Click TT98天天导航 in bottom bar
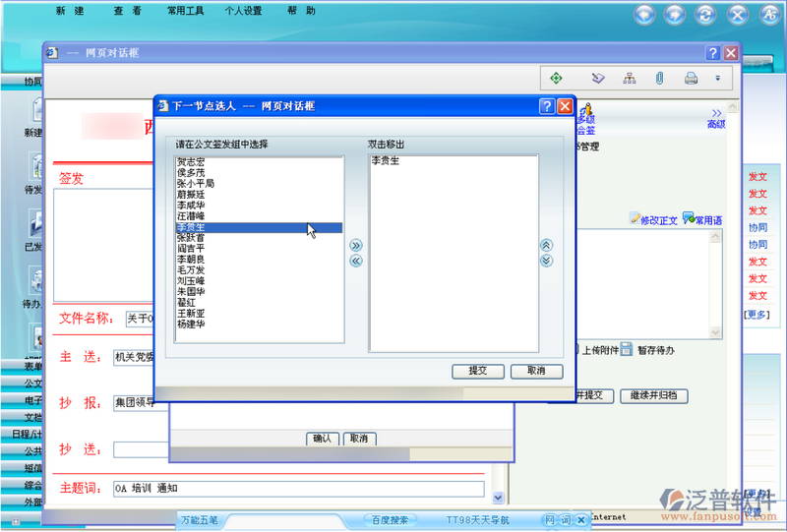Image resolution: width=787 pixels, height=532 pixels. (x=478, y=520)
